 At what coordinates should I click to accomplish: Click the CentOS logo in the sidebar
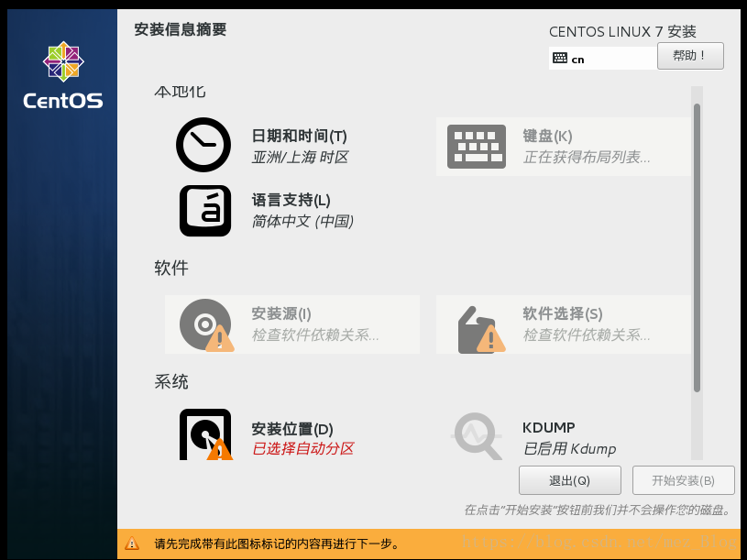pos(61,64)
